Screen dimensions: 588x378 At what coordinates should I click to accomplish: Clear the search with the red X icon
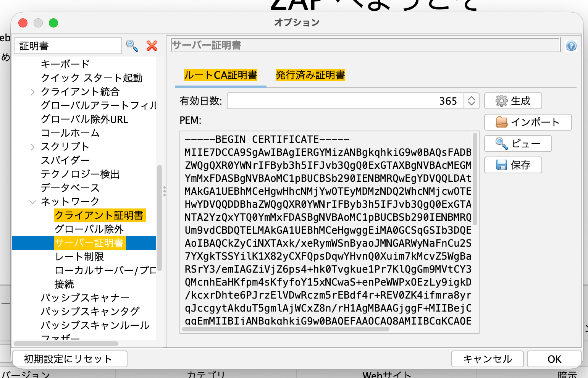point(152,46)
